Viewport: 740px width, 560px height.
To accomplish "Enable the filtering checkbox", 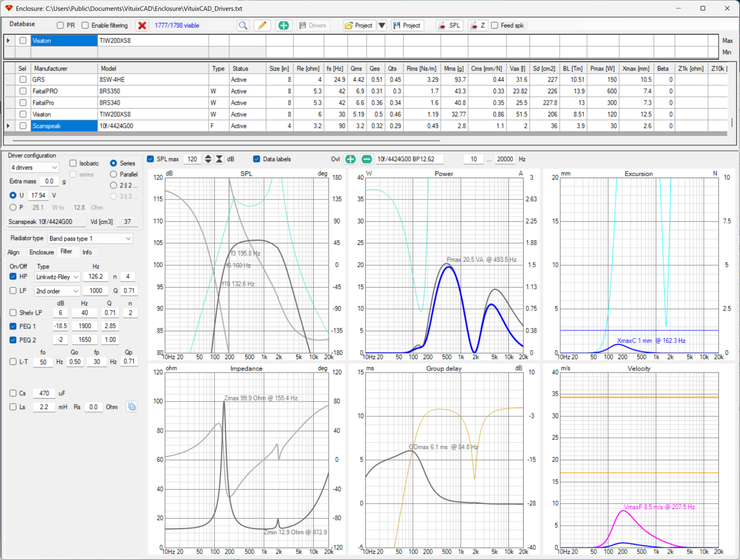I will (85, 26).
